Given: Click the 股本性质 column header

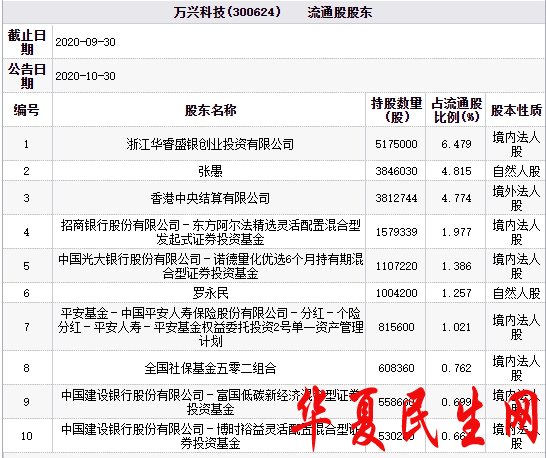Looking at the screenshot, I should pos(516,110).
